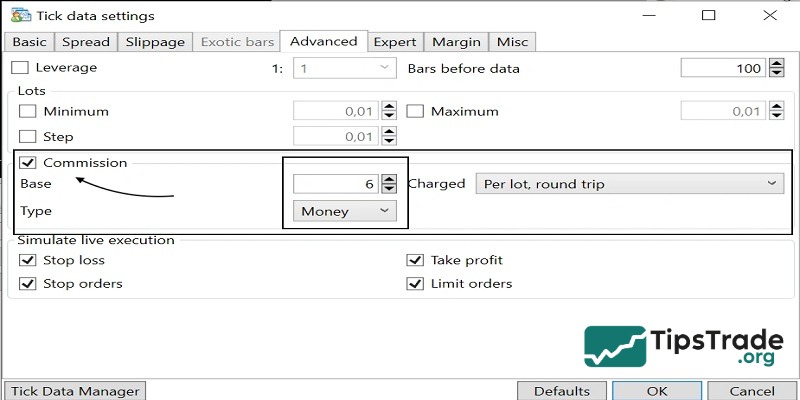Decrease the Step lots spinner value
This screenshot has width=800, height=400.
(390, 142)
